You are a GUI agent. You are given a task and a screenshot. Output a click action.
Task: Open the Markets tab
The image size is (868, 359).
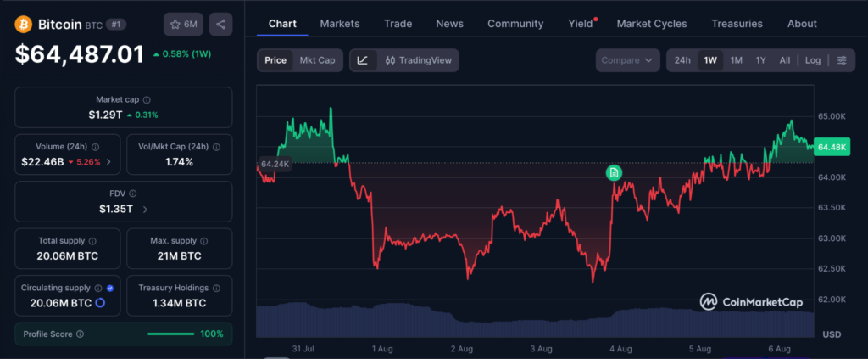[x=340, y=24]
